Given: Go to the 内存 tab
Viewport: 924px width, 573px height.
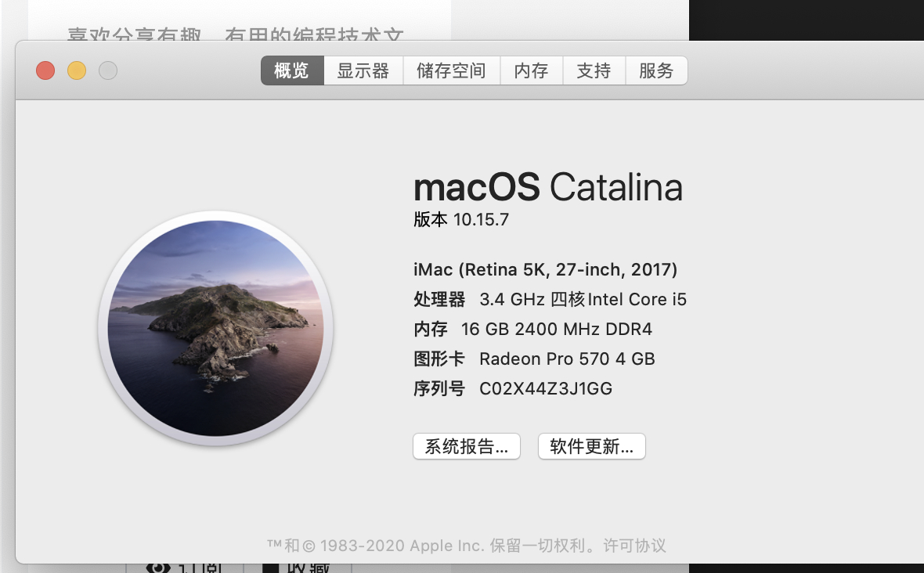Looking at the screenshot, I should pos(532,70).
